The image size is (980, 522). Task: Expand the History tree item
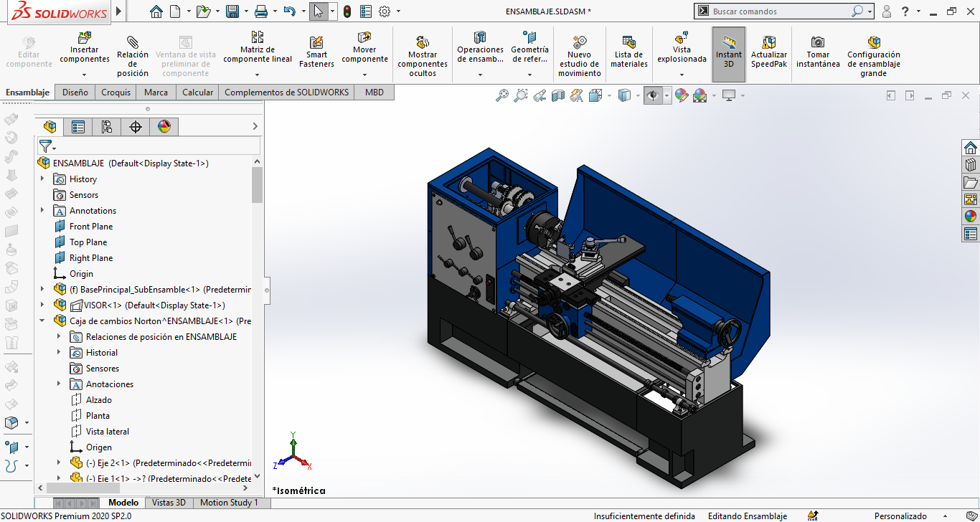pos(42,179)
